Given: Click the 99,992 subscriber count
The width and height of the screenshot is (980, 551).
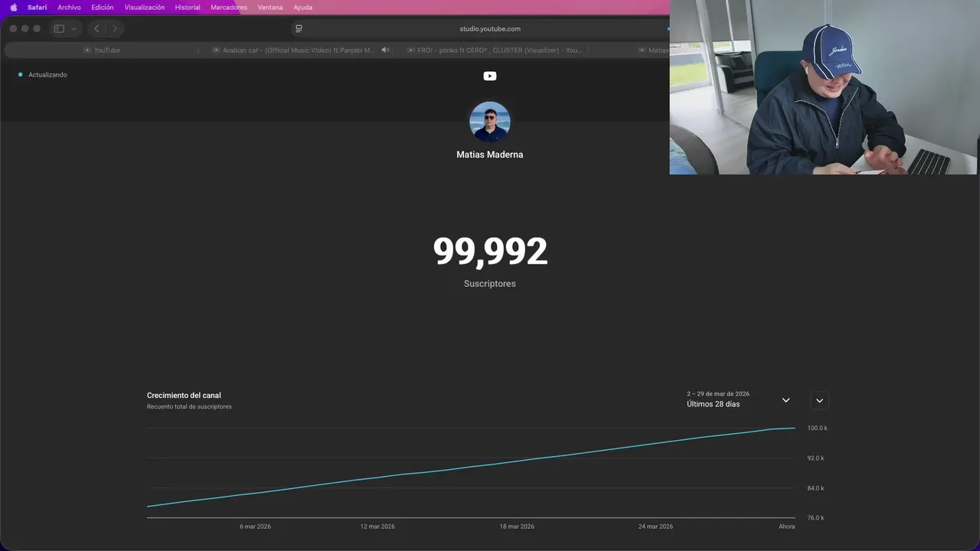Looking at the screenshot, I should coord(490,252).
